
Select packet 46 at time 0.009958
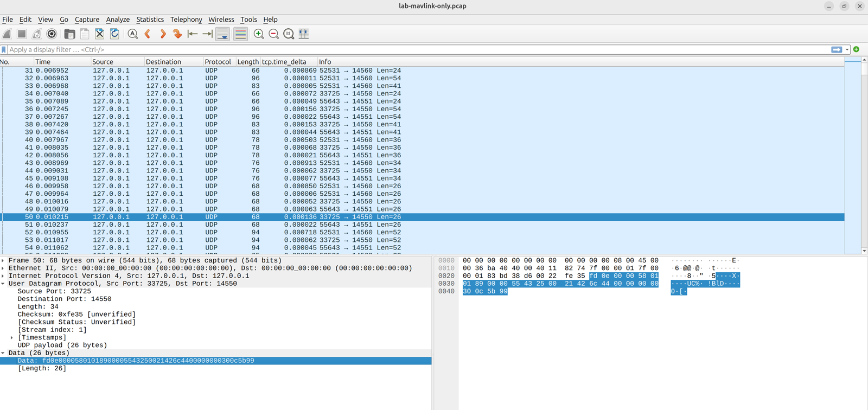click(422, 186)
